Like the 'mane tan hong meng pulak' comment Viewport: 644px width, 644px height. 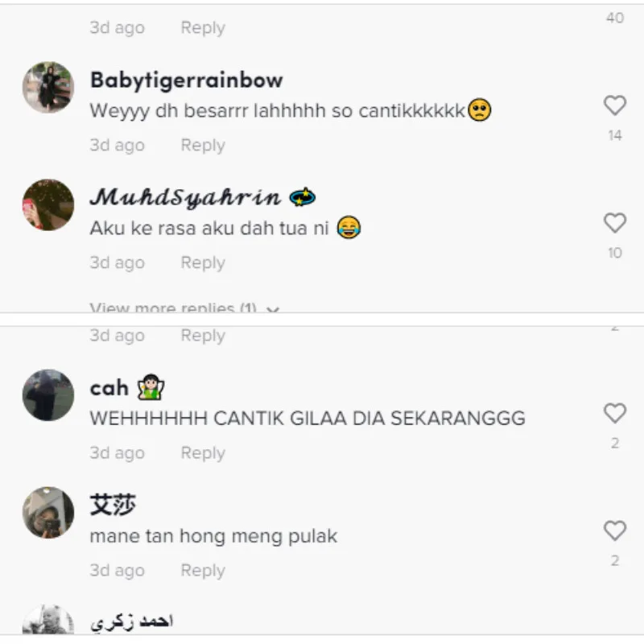pos(615,530)
